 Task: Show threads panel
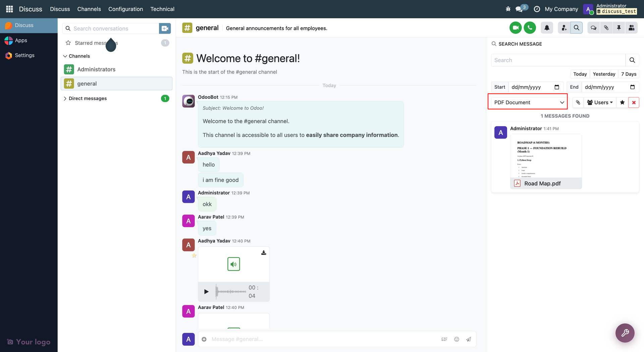coord(593,28)
